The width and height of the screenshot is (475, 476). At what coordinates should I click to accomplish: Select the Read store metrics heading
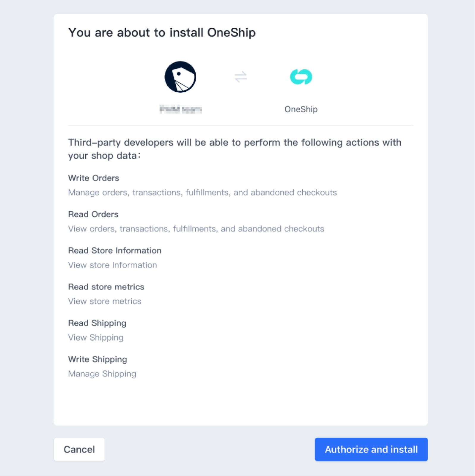coord(106,287)
